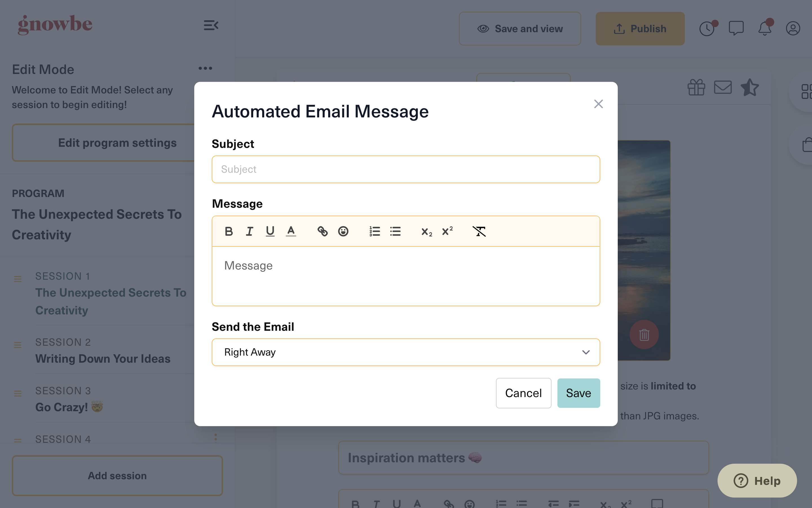Open the chat messages icon

(736, 29)
